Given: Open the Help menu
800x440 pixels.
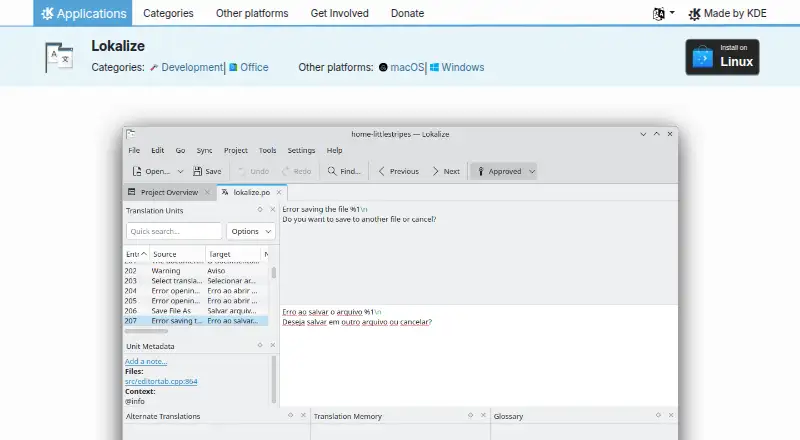Looking at the screenshot, I should (334, 150).
